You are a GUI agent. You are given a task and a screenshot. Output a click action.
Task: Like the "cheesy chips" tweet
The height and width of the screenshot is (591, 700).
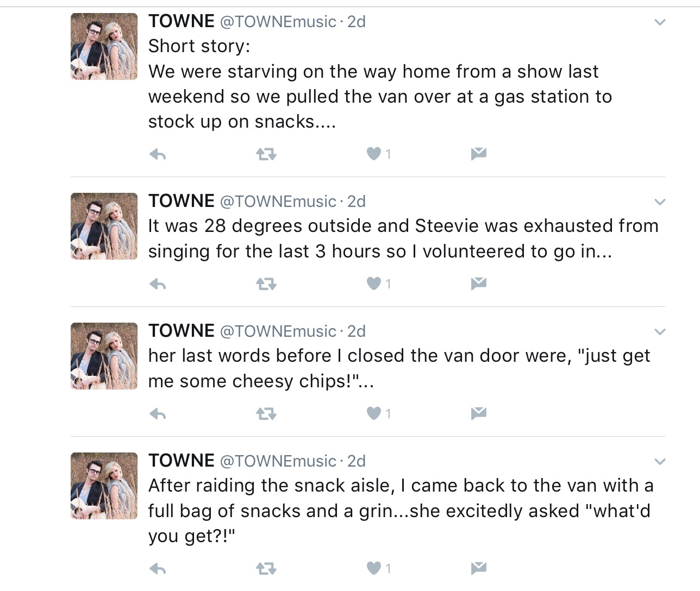[x=374, y=413]
